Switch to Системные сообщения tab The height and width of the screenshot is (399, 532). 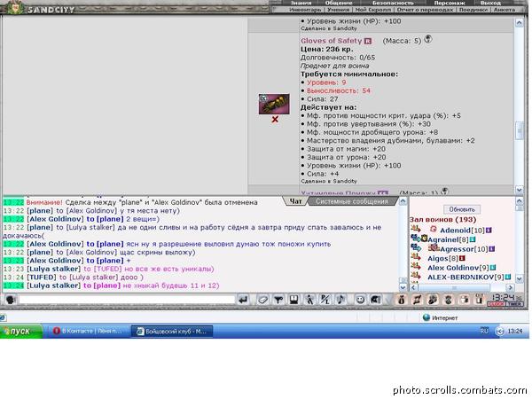(351, 201)
